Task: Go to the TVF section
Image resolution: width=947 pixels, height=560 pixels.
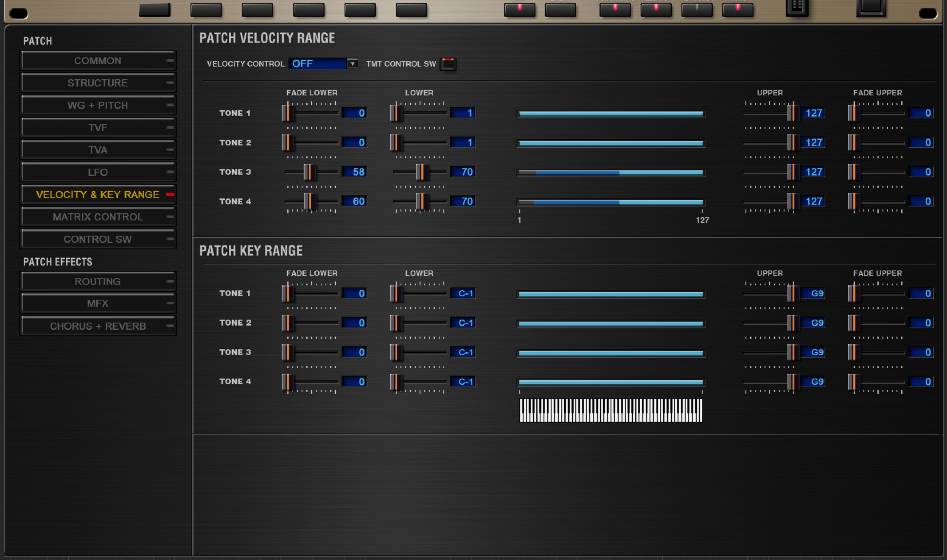Action: tap(98, 128)
